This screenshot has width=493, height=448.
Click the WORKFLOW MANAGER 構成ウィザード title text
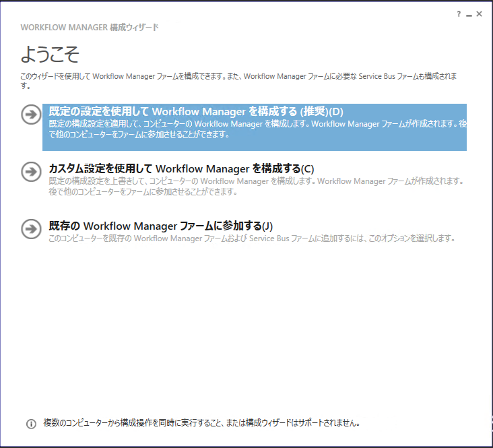[90, 28]
